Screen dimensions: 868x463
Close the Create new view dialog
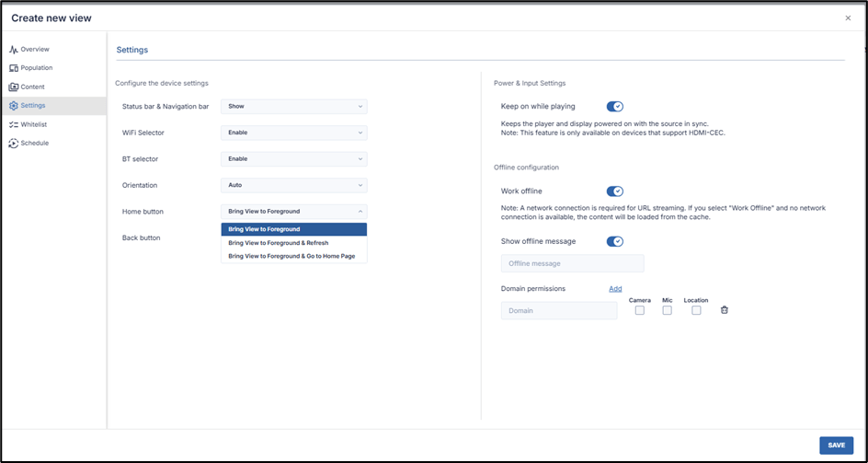pyautogui.click(x=848, y=17)
